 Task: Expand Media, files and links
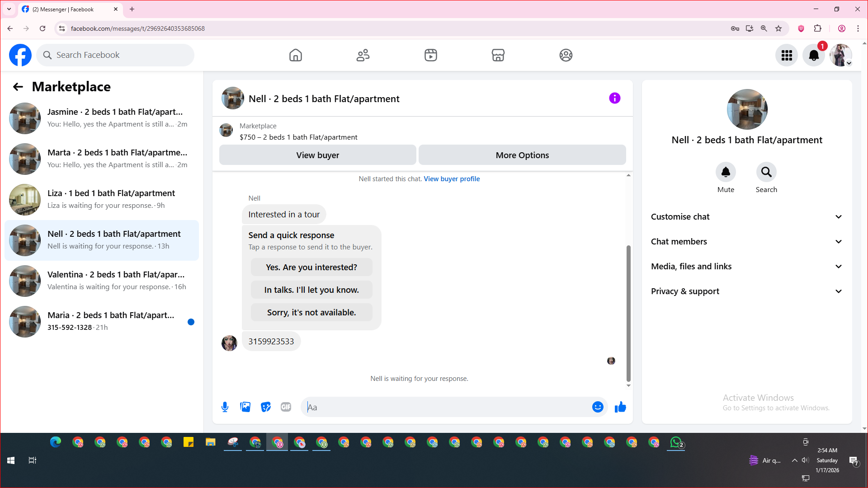click(x=747, y=267)
